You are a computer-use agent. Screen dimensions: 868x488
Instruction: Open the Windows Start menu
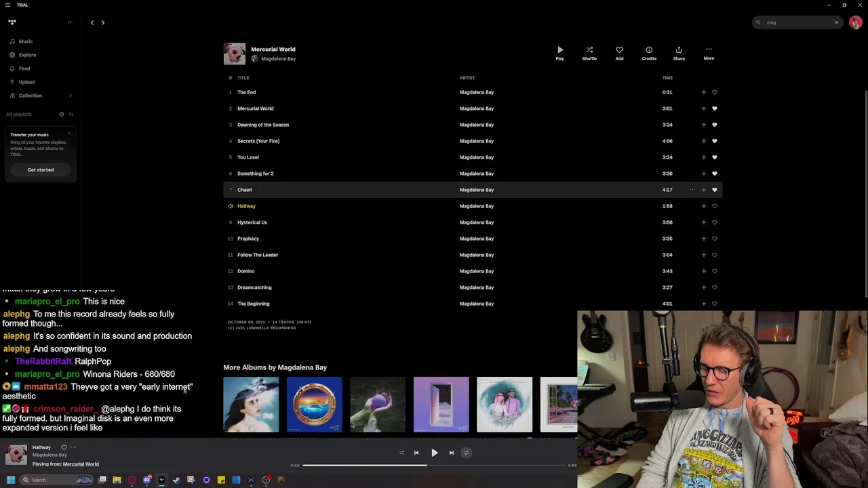(10, 480)
